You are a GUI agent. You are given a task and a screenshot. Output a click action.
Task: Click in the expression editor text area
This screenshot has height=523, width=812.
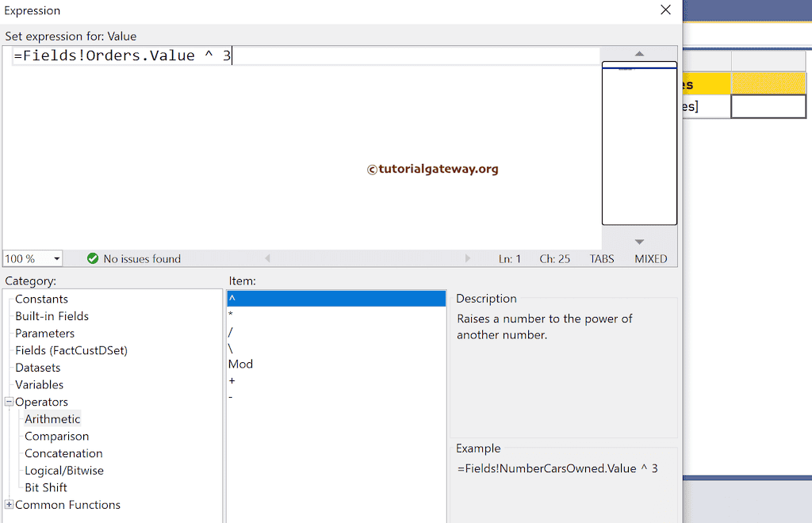301,147
